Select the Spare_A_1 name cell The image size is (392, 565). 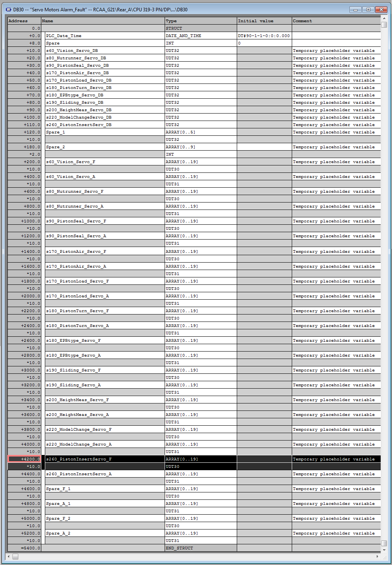pyautogui.click(x=105, y=504)
